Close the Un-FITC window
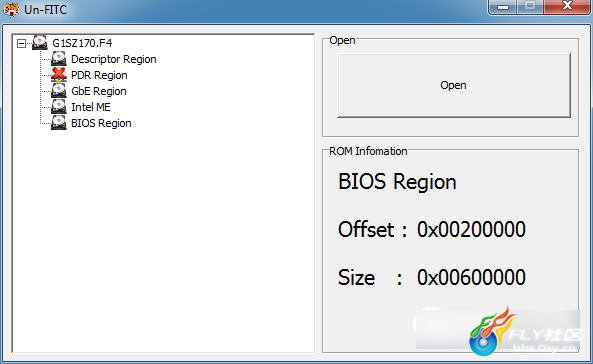Screen dimensions: 593x364 (x=567, y=6)
